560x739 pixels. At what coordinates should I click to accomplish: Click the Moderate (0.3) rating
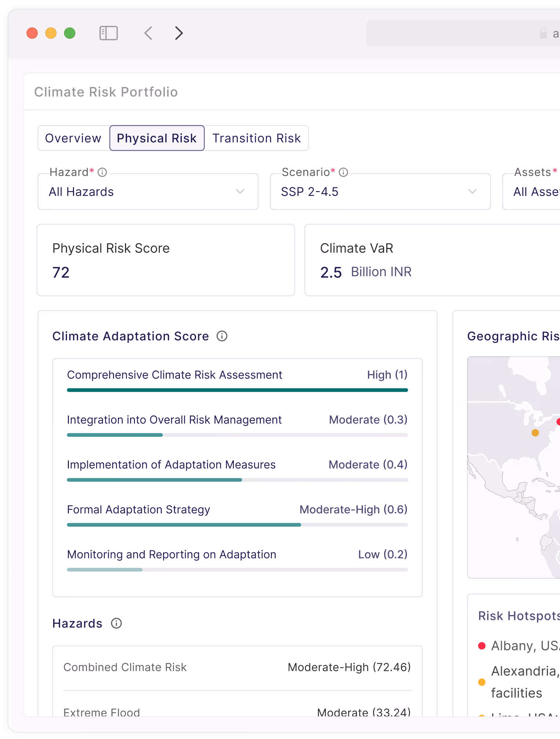point(368,420)
